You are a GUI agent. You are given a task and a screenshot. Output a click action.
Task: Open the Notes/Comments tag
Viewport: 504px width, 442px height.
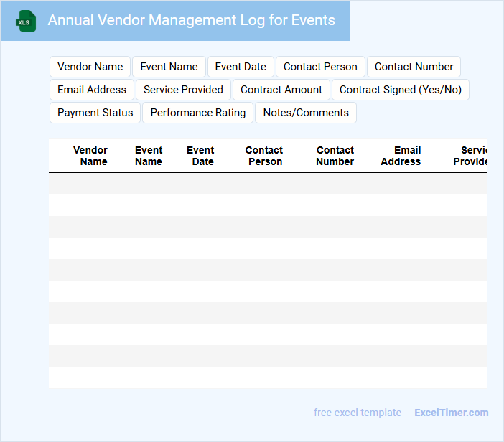tap(306, 113)
